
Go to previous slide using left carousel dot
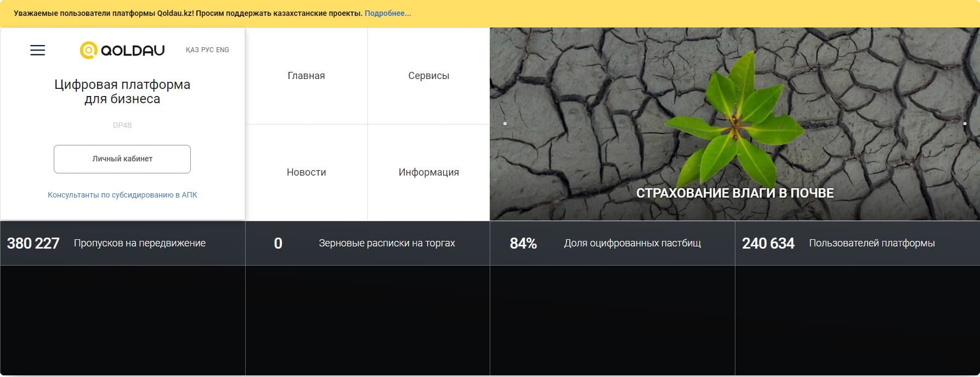(505, 123)
